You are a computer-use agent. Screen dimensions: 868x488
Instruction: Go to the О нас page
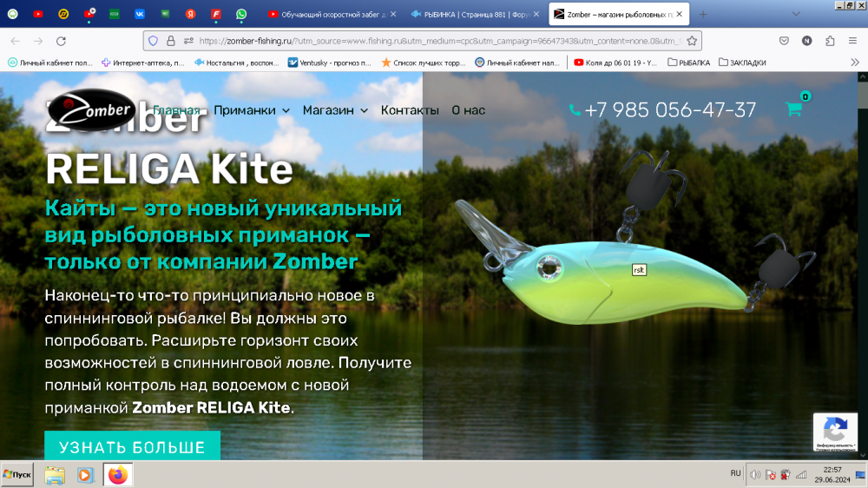(x=469, y=110)
